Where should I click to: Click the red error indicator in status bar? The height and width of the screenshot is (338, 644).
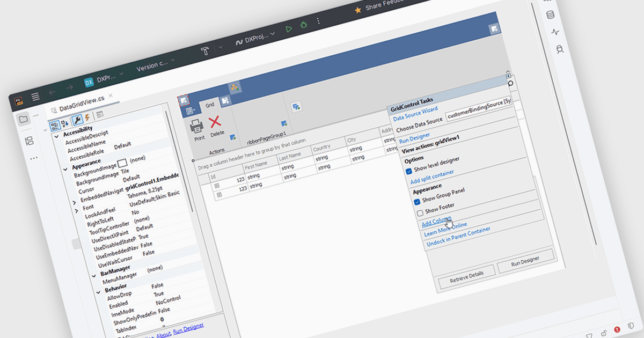tap(617, 329)
